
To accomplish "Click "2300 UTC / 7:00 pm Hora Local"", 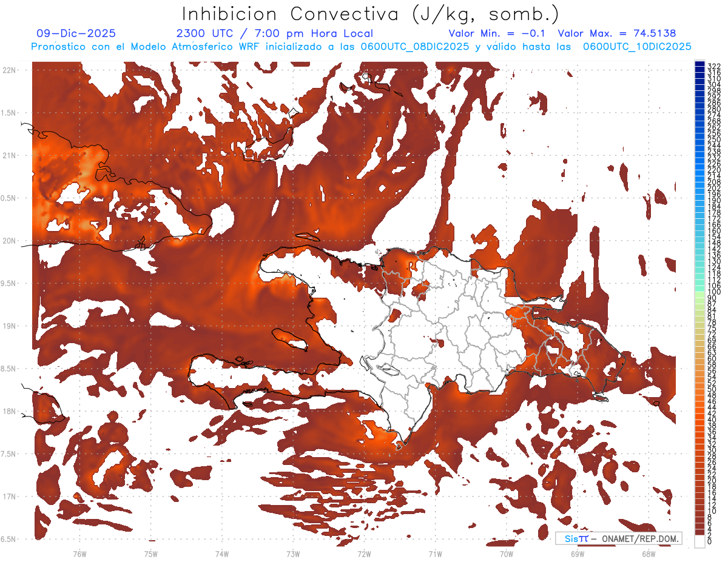I will click(x=275, y=34).
